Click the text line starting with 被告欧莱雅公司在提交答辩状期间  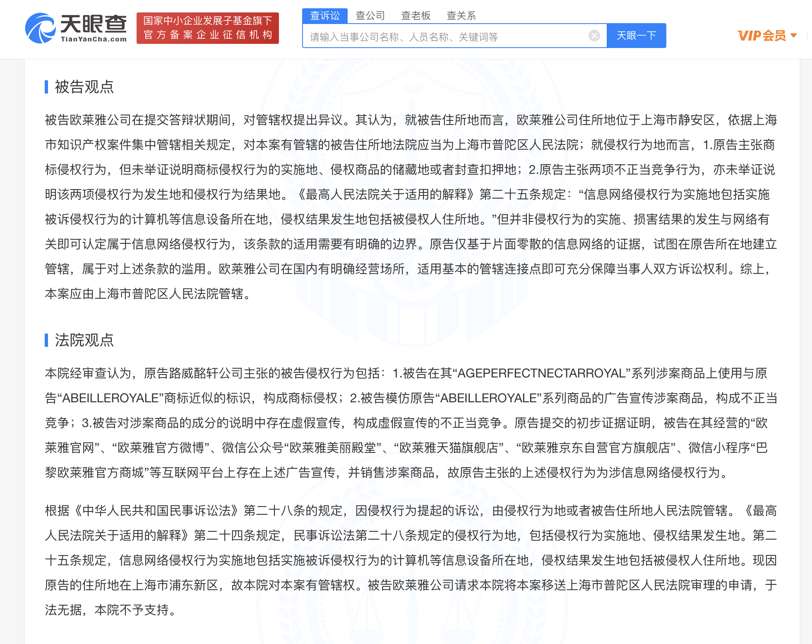click(411, 120)
